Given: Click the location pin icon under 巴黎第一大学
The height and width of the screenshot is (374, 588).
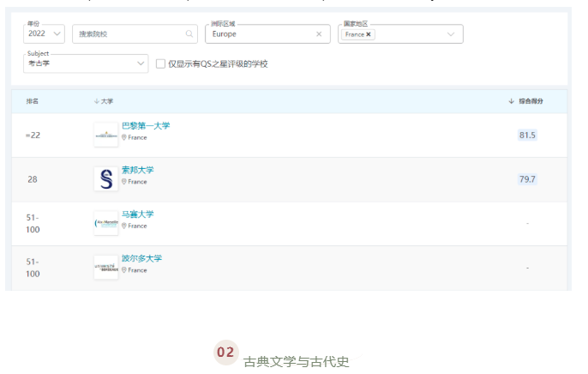Looking at the screenshot, I should 124,137.
